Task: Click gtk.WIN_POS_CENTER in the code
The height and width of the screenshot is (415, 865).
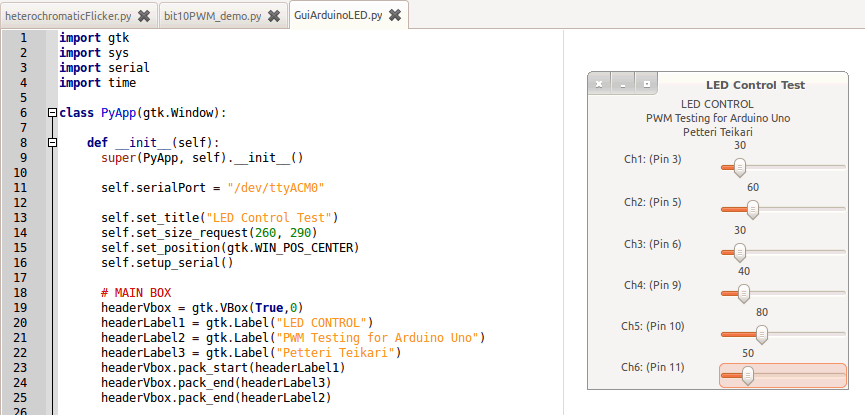Action: coord(290,248)
